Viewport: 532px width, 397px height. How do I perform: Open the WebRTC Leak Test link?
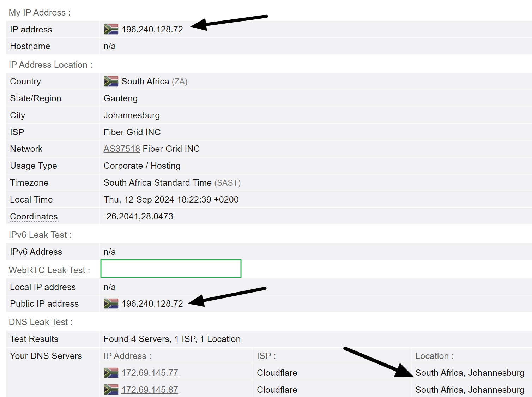pyautogui.click(x=47, y=270)
